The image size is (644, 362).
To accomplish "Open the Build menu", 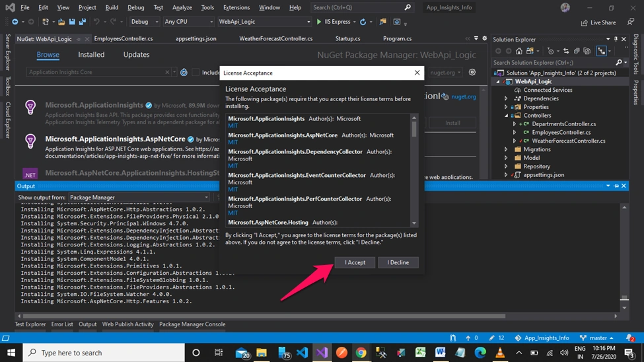I will click(x=112, y=7).
